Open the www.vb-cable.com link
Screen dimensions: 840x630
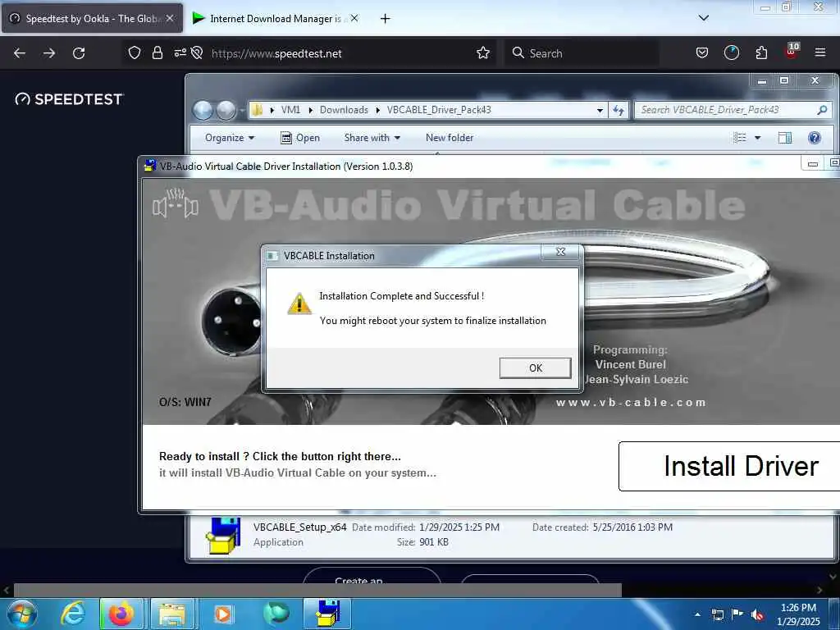[x=631, y=402]
